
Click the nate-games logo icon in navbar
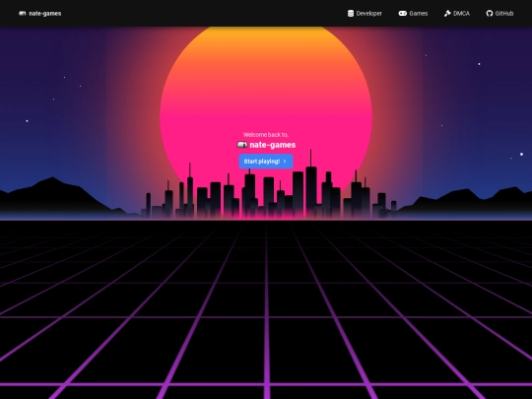pyautogui.click(x=22, y=13)
